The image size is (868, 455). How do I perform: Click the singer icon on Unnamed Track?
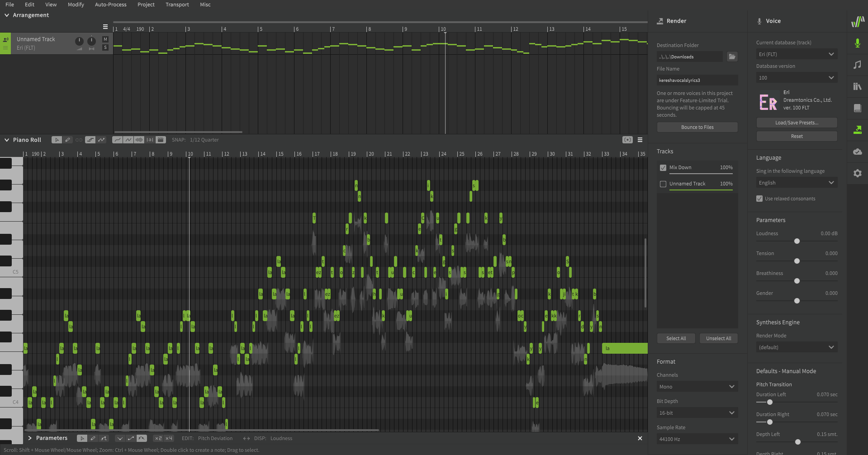[x=5, y=39]
